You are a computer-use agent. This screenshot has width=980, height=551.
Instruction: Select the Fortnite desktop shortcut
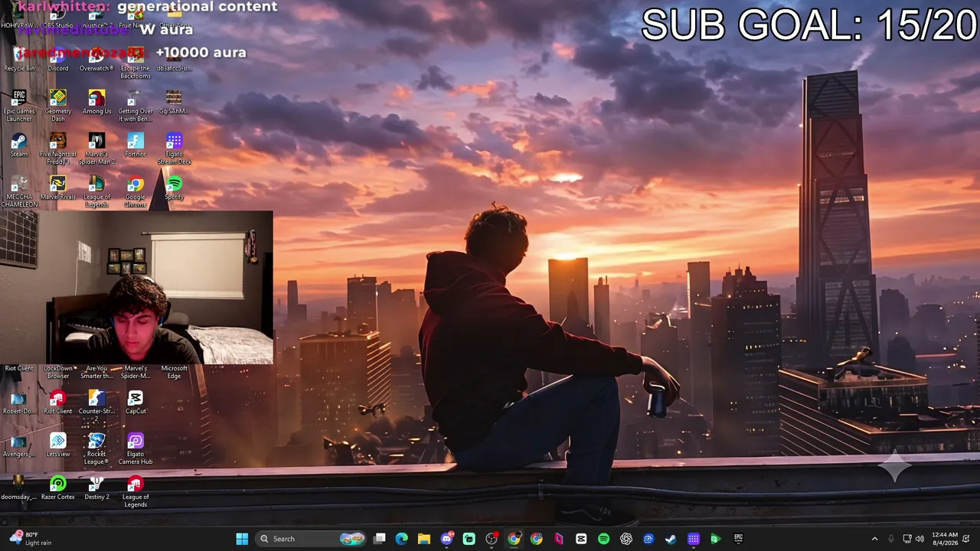pos(136,145)
